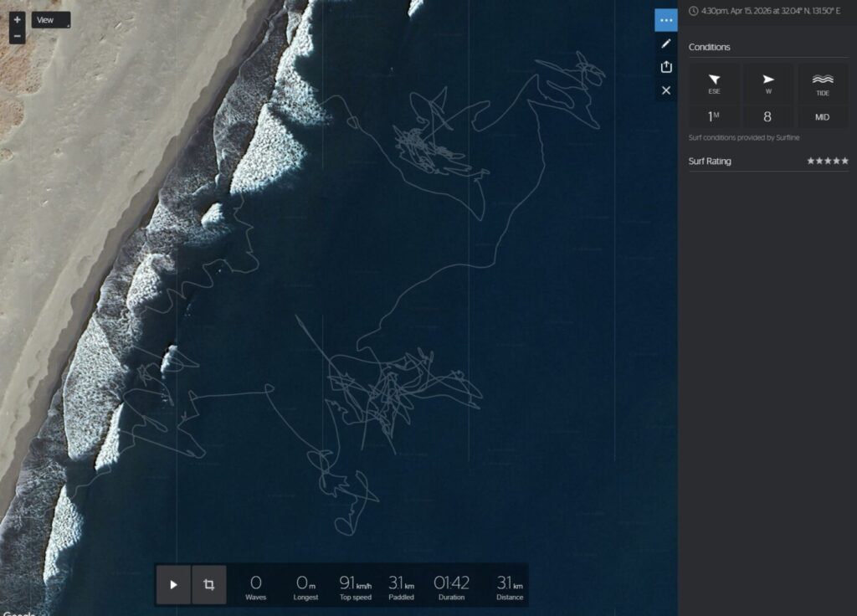857x616 pixels.
Task: Play the surf session track replay
Action: click(173, 584)
